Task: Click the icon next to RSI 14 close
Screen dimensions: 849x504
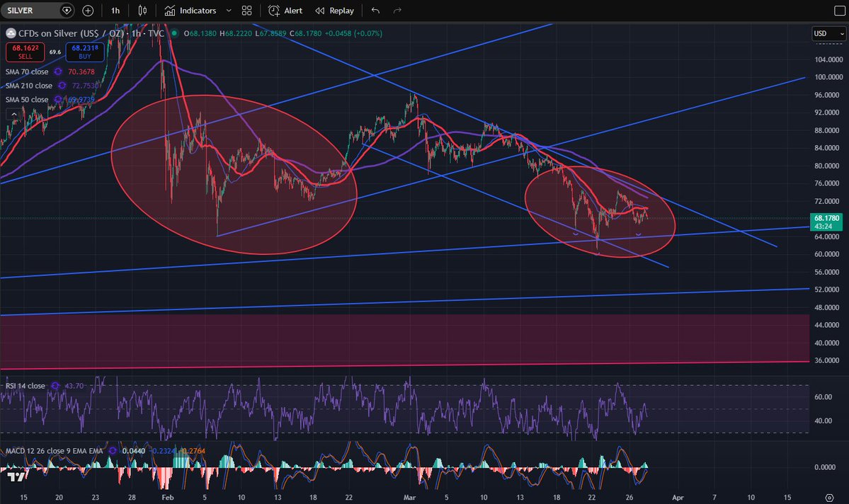Action: (x=55, y=386)
